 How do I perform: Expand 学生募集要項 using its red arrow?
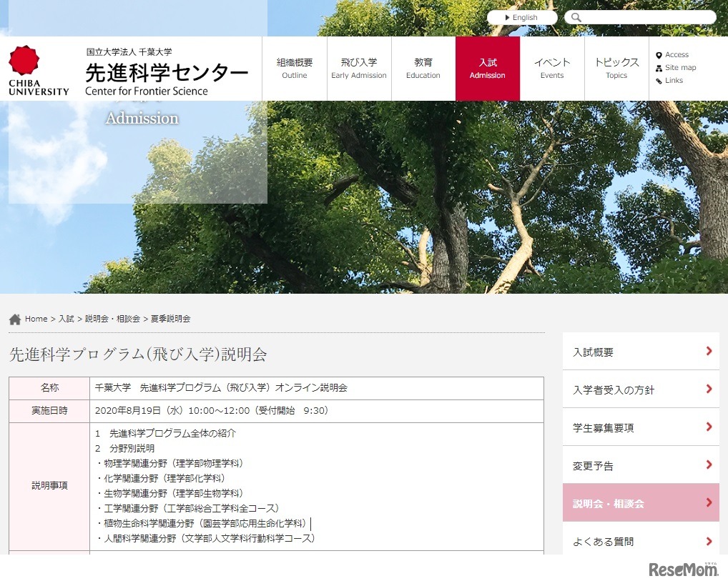point(709,427)
